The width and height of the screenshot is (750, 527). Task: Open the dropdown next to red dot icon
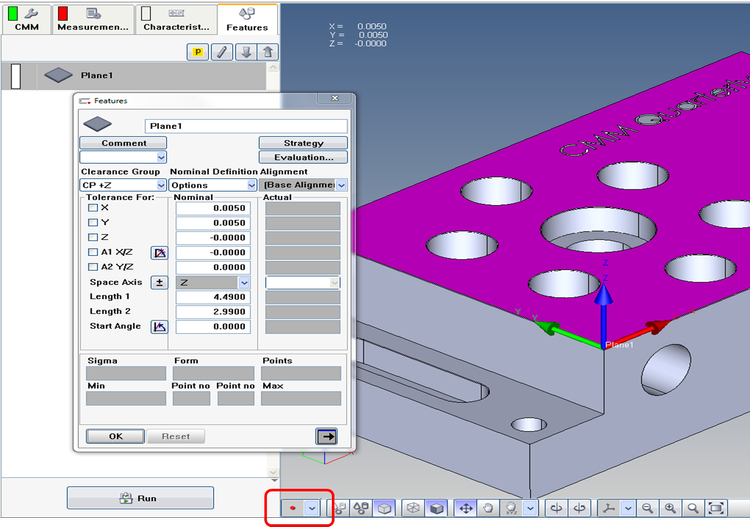(x=312, y=508)
